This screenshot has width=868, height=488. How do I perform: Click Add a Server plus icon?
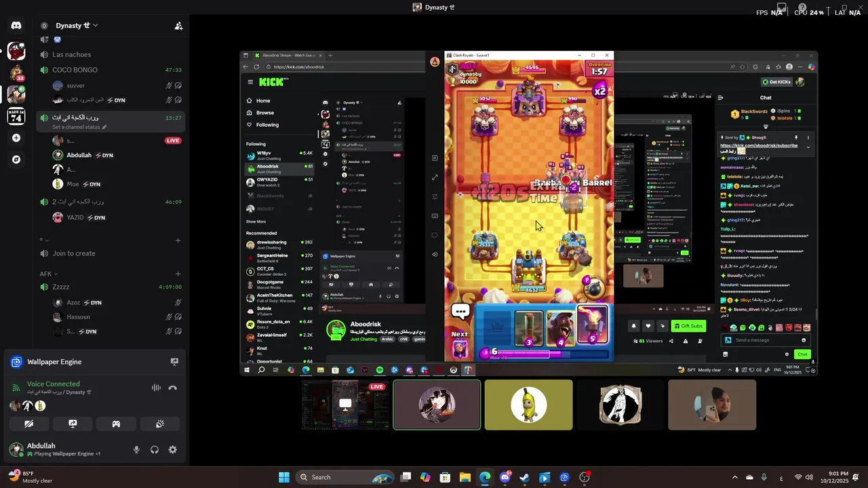point(16,138)
